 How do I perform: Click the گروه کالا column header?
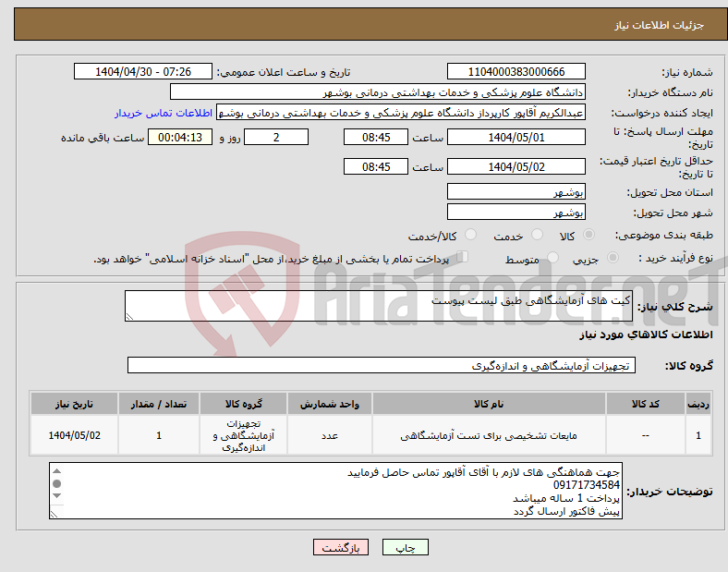pos(244,404)
